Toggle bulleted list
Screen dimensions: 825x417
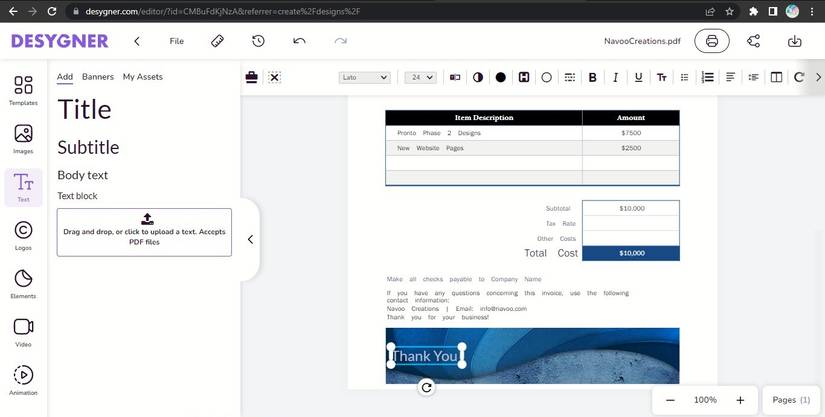point(684,77)
